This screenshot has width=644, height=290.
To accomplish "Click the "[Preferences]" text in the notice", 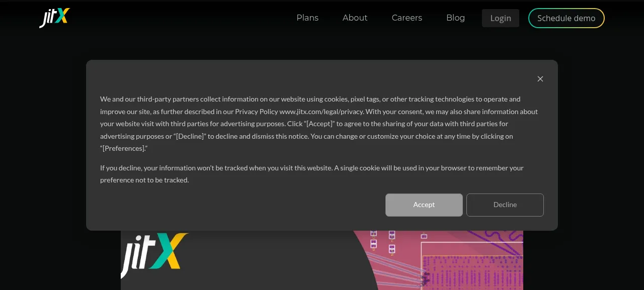I will click(124, 149).
